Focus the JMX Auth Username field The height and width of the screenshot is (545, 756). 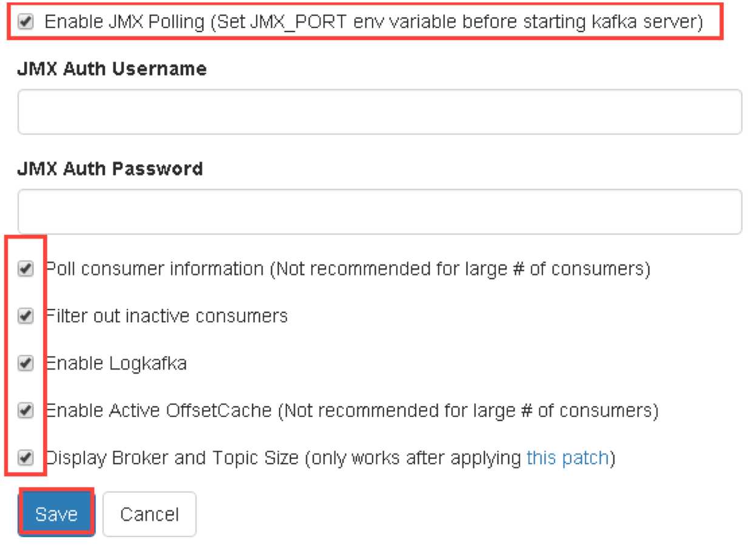pyautogui.click(x=380, y=112)
